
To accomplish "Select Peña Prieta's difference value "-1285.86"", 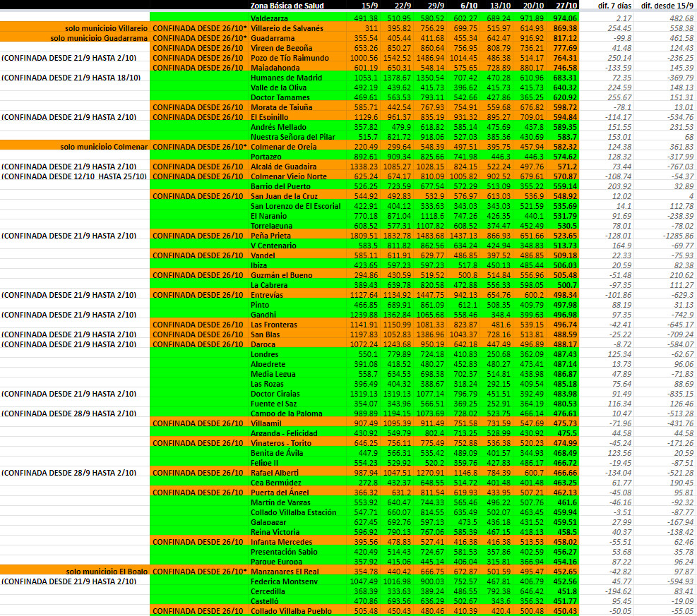I will tap(677, 236).
